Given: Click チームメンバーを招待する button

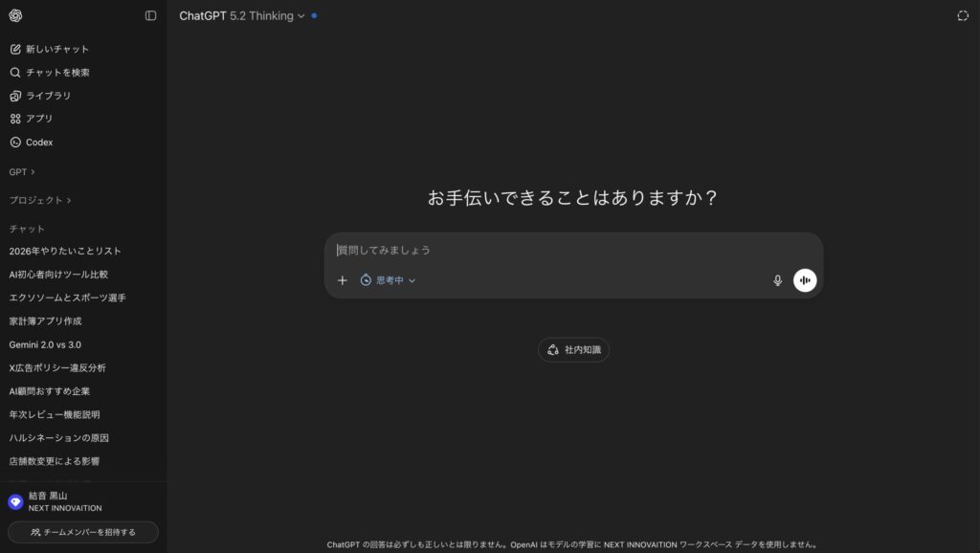Looking at the screenshot, I should [x=83, y=532].
